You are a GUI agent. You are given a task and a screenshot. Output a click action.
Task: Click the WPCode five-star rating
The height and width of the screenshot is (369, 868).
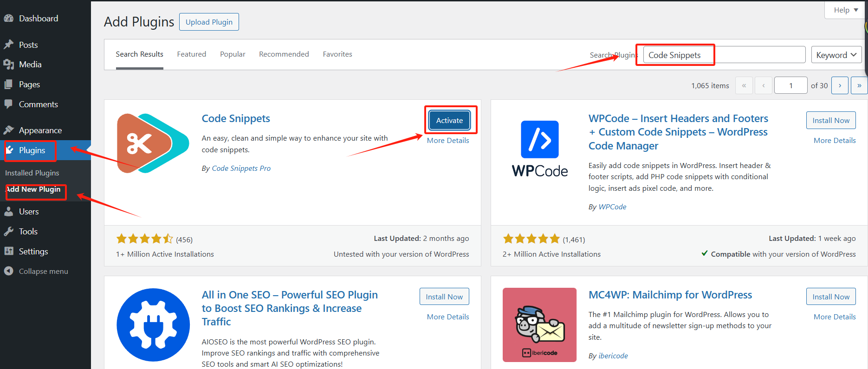531,239
